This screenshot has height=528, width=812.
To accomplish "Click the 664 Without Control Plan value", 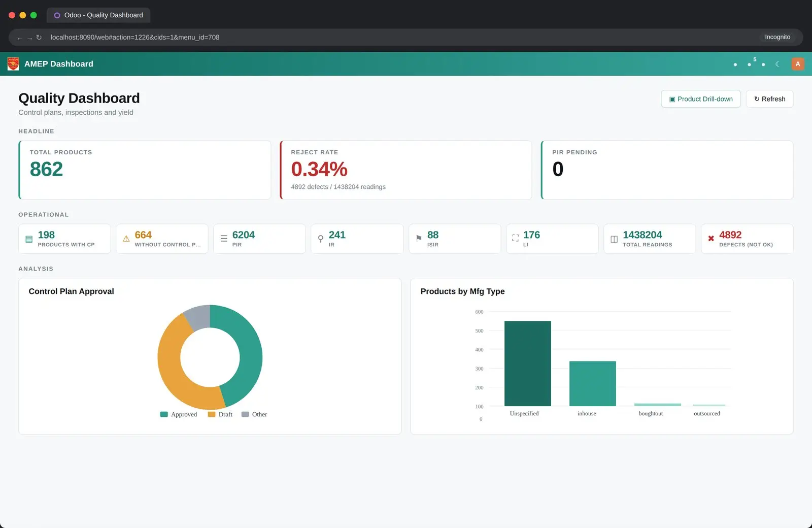I will (x=143, y=235).
